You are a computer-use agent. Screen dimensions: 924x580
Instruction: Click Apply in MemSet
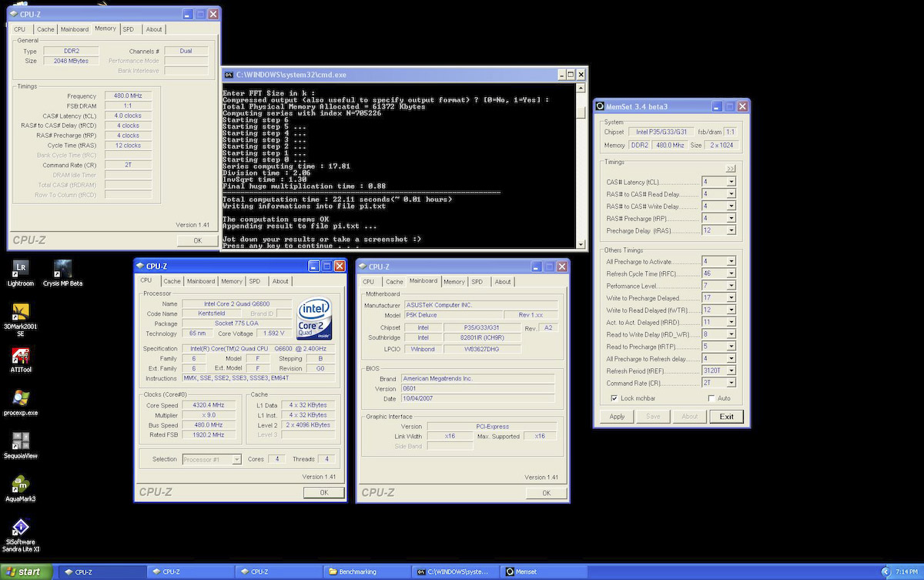click(618, 417)
